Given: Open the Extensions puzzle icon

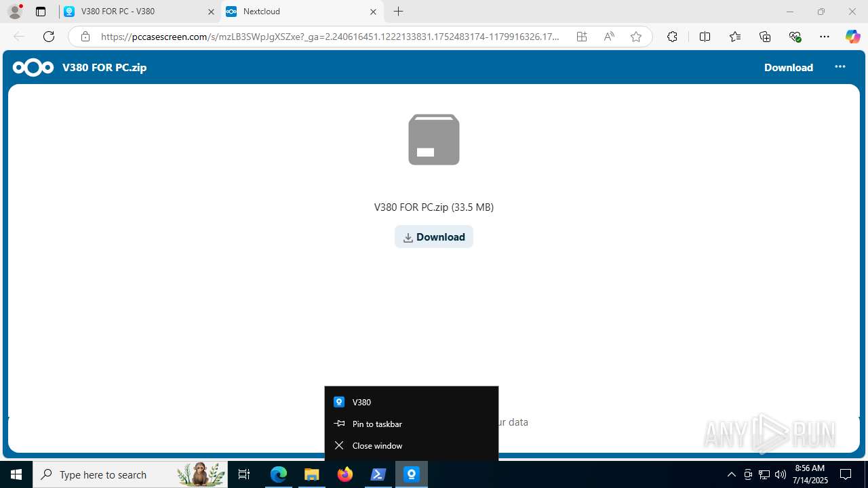Looking at the screenshot, I should click(672, 37).
